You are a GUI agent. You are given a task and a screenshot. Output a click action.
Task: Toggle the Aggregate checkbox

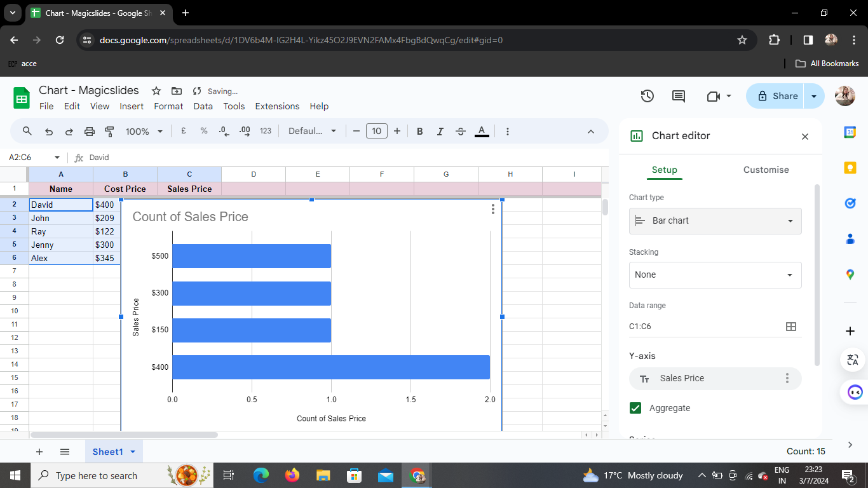click(x=635, y=408)
